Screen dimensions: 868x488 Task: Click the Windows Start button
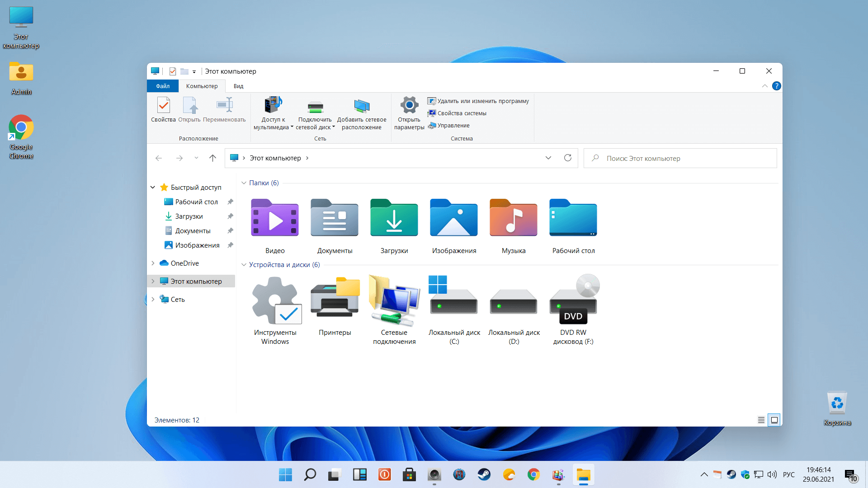[285, 475]
